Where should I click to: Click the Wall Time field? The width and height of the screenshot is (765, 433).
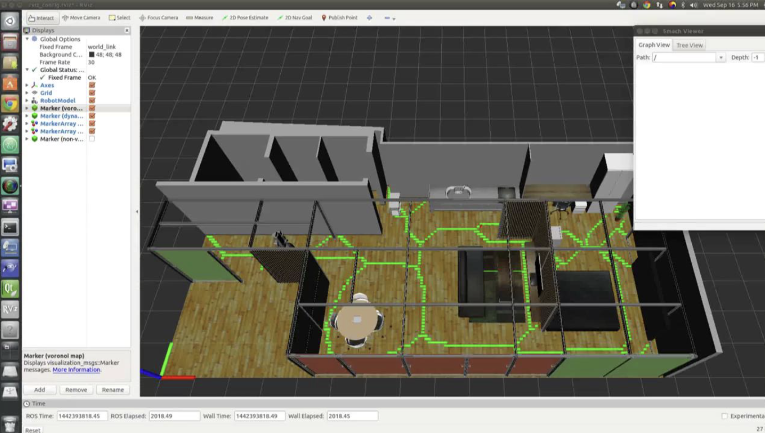(259, 416)
